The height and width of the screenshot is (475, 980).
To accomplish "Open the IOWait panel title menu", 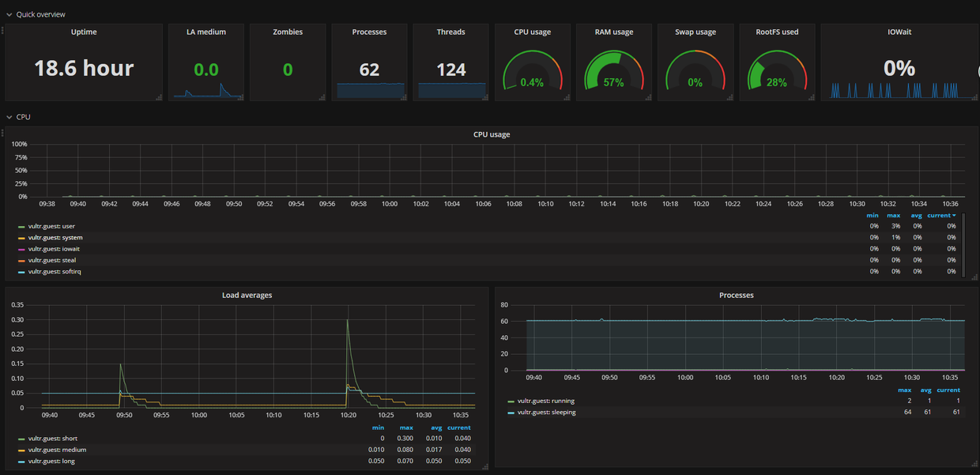I will click(x=899, y=32).
